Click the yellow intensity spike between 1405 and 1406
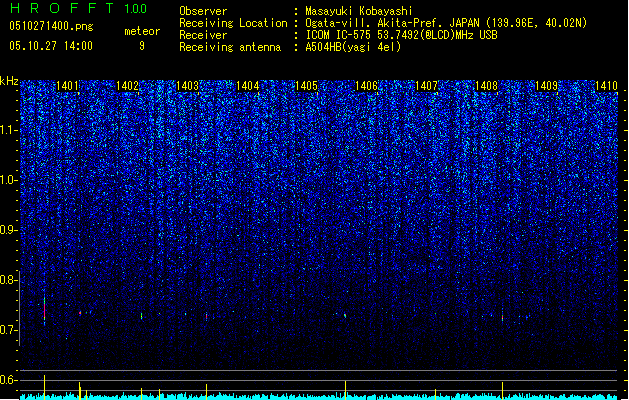The height and width of the screenshot is (400, 629). [x=345, y=390]
